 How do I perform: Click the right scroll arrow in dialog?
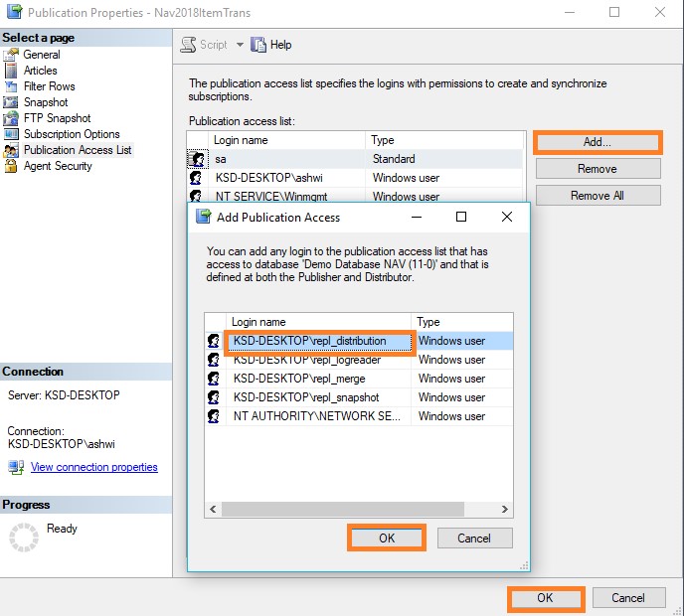coord(506,510)
